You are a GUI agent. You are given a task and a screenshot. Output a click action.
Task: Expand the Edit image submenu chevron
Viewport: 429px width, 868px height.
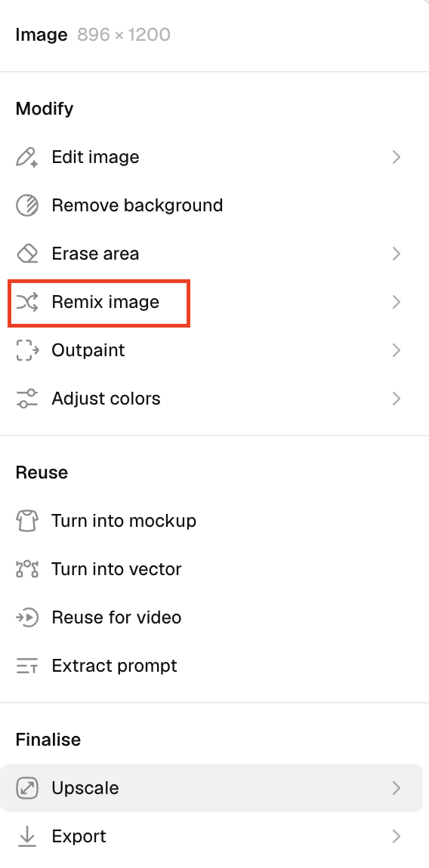click(397, 157)
